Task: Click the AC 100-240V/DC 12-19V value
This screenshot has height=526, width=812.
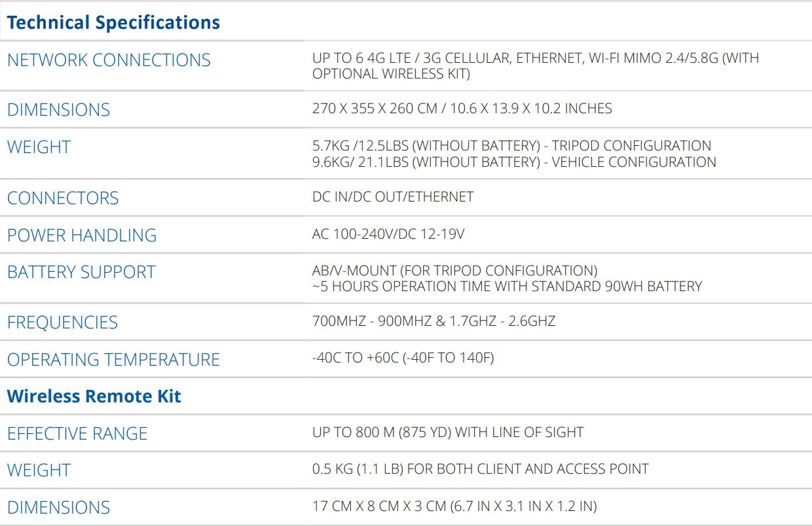Action: [x=388, y=234]
